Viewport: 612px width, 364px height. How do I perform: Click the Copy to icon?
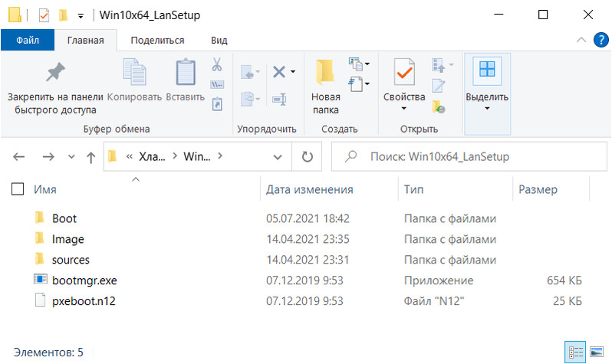click(x=247, y=99)
